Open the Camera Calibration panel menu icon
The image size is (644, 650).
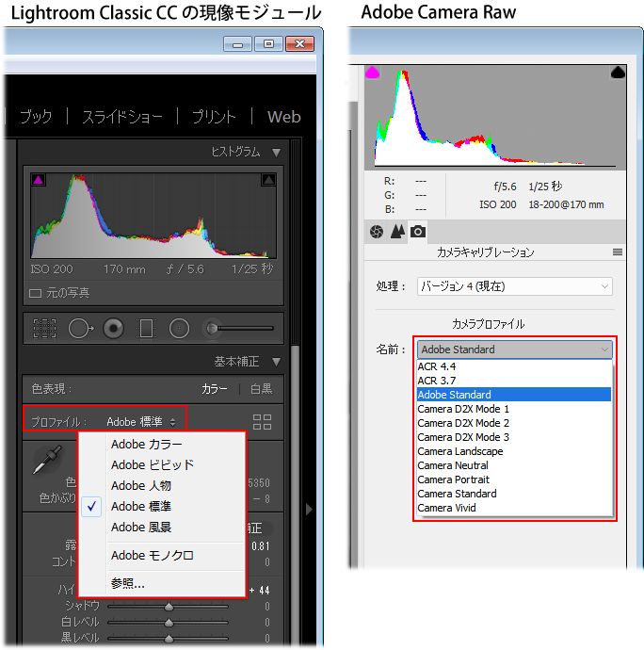pyautogui.click(x=617, y=252)
